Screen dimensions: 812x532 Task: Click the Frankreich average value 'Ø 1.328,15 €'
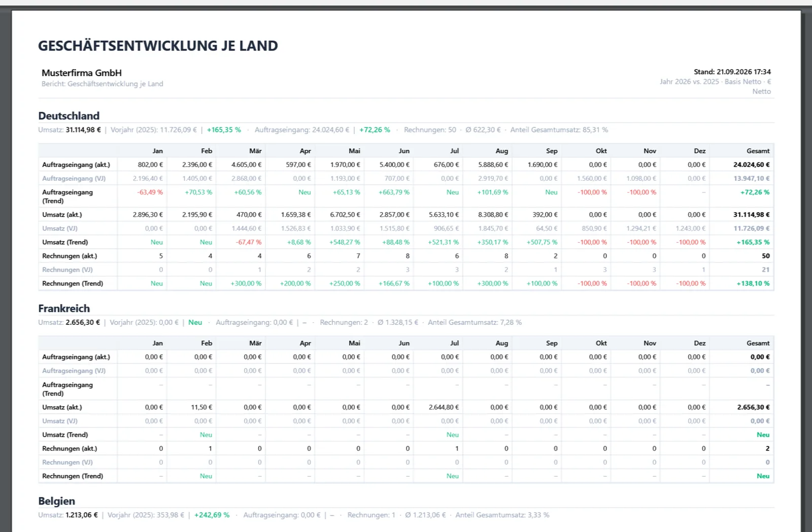tap(398, 322)
